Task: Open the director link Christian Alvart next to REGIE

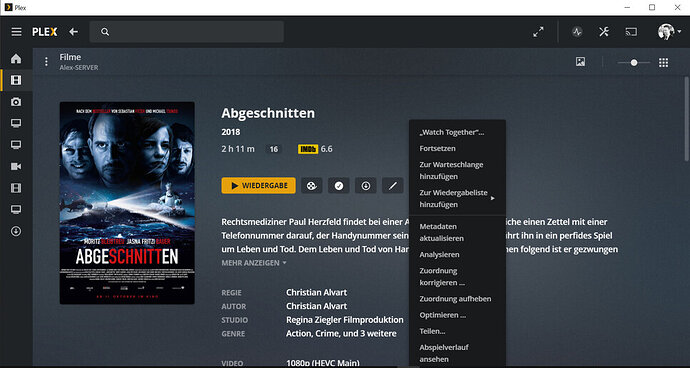Action: pyautogui.click(x=316, y=292)
